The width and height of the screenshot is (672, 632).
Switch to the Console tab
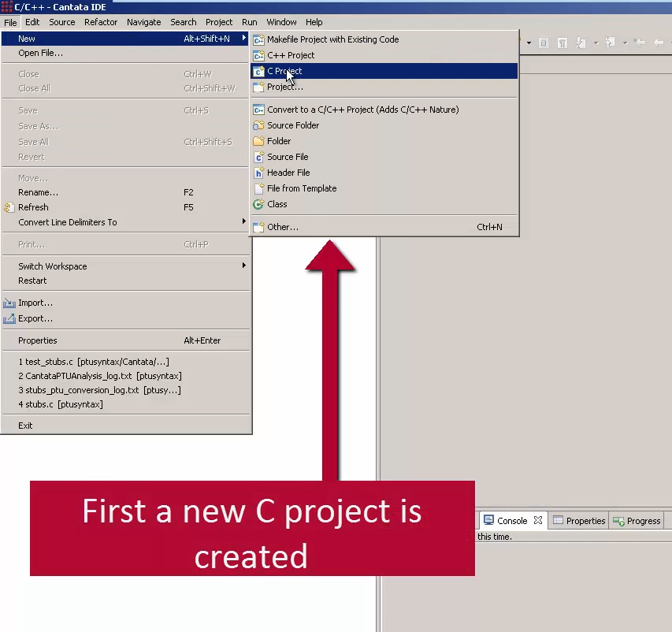[x=512, y=521]
